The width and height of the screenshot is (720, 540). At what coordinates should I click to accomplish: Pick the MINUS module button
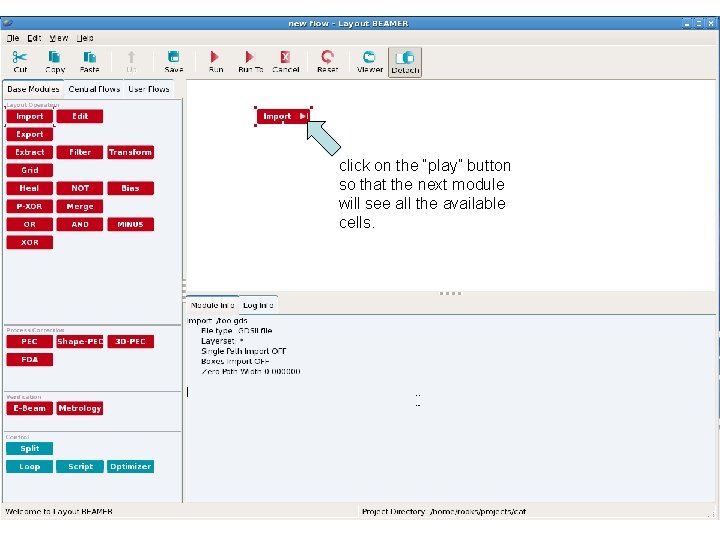tap(130, 225)
